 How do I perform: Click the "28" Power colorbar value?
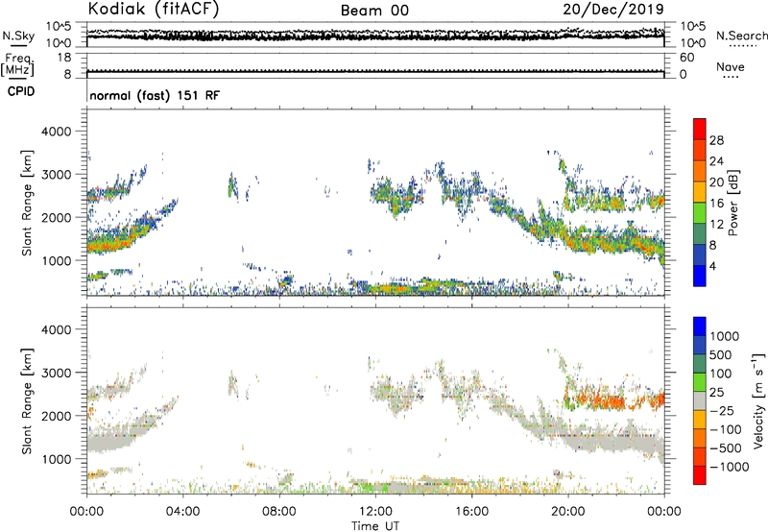pos(716,140)
